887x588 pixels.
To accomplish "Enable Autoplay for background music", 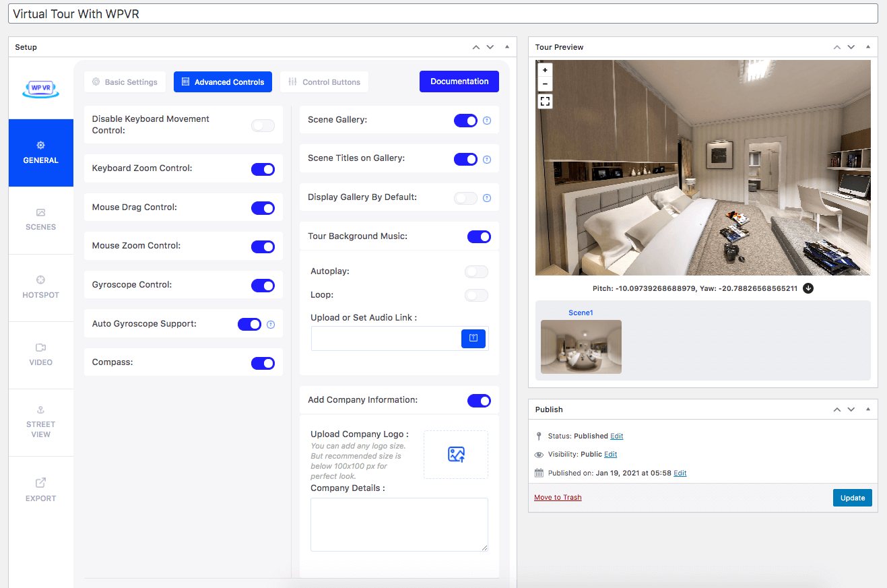I will tap(476, 272).
